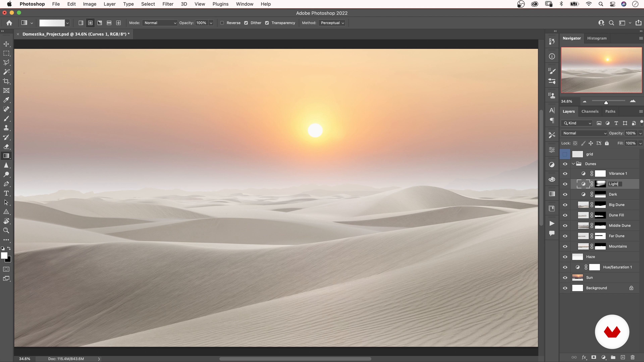Uncheck the Transparency checkbox
The width and height of the screenshot is (644, 362).
[x=267, y=23]
